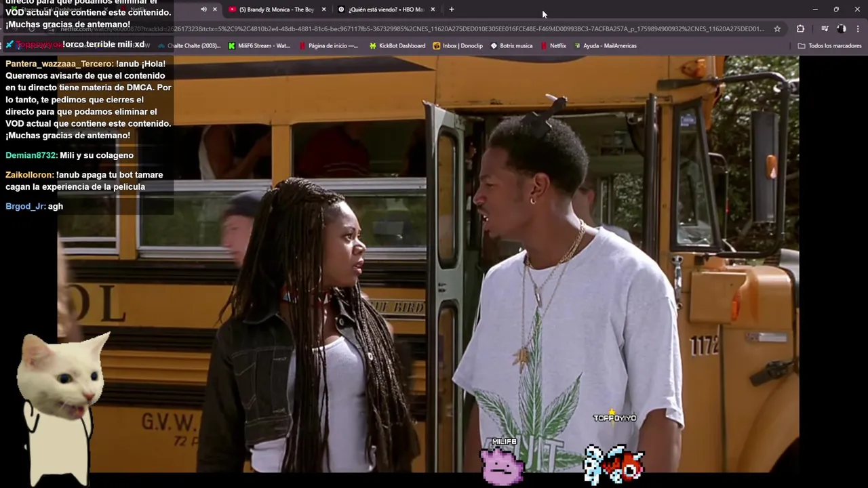Close the HBO Max tab
868x488 pixels.
[x=433, y=9]
